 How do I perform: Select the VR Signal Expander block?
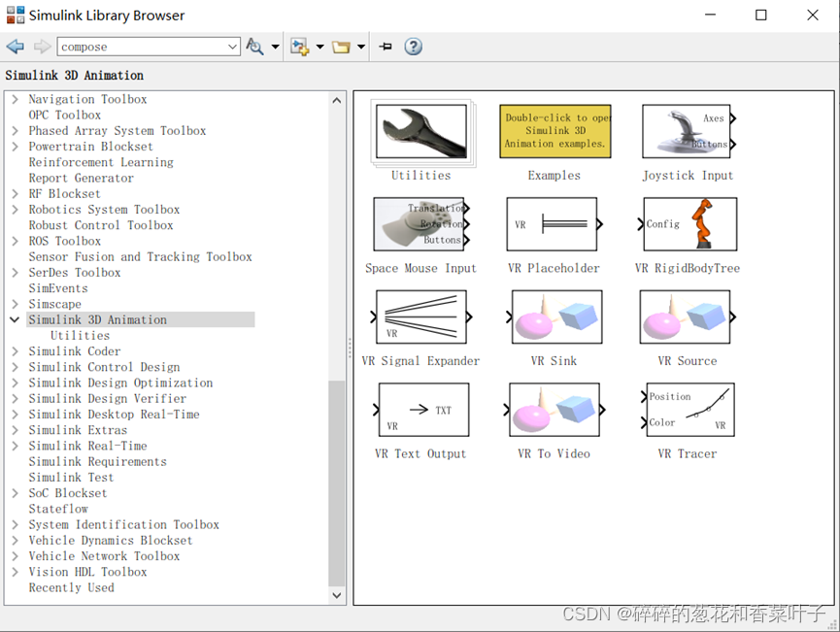(421, 316)
